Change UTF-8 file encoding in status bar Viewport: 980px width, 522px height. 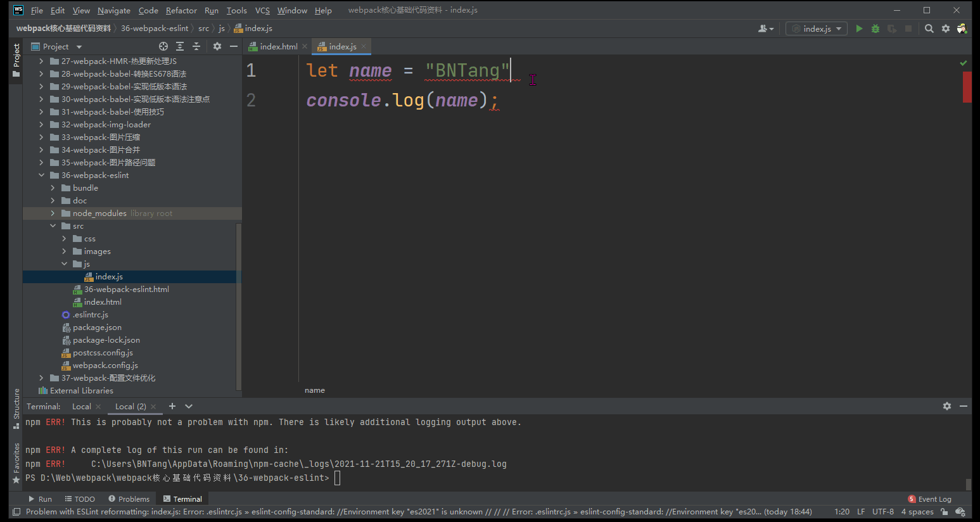point(883,512)
